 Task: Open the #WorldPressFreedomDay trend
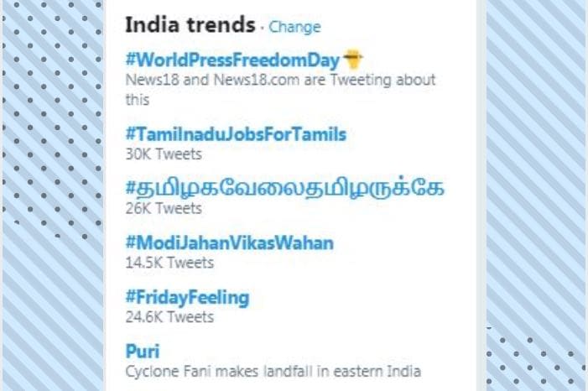click(232, 60)
